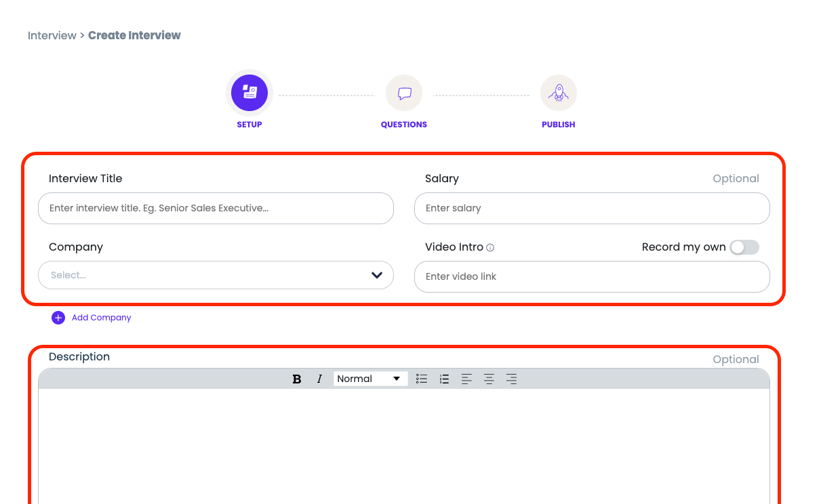The image size is (821, 504).
Task: Focus the video link input field
Action: point(592,276)
